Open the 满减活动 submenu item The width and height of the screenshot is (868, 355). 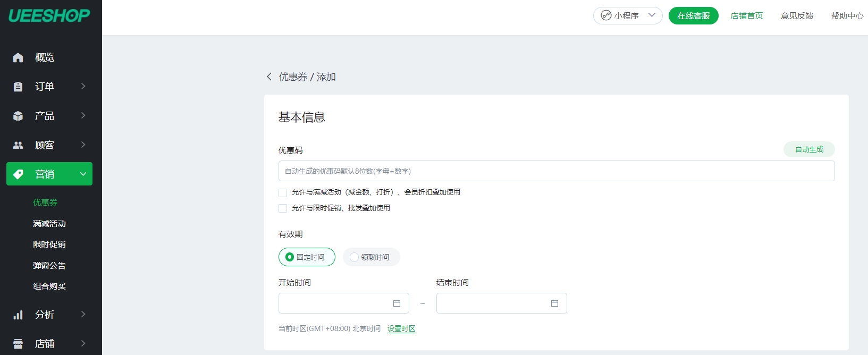click(x=49, y=224)
